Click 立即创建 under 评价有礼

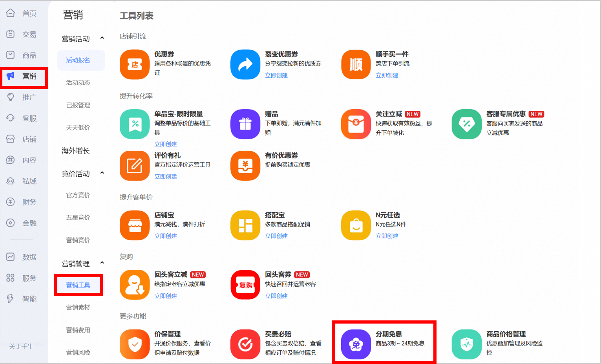166,177
